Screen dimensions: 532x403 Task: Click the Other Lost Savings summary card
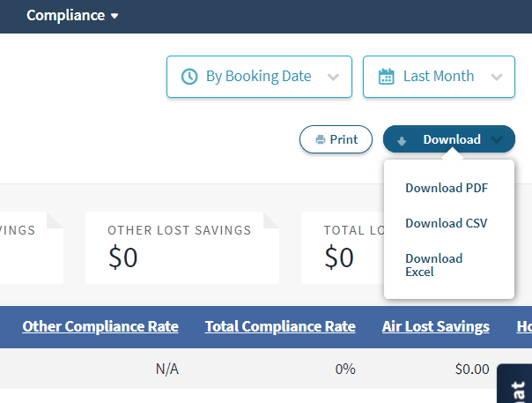(181, 247)
